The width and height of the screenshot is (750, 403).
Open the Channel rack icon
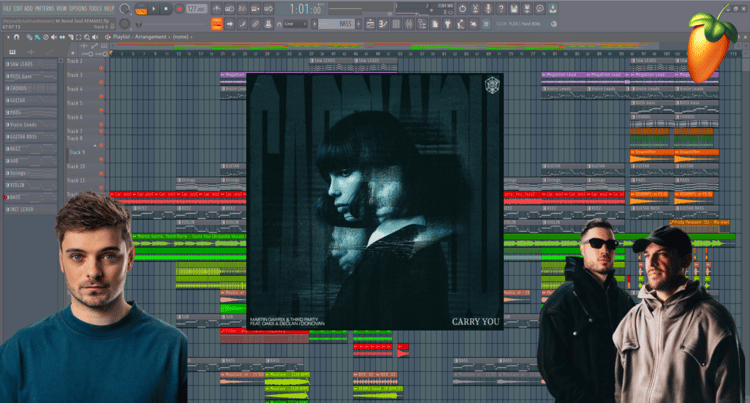pos(396,24)
